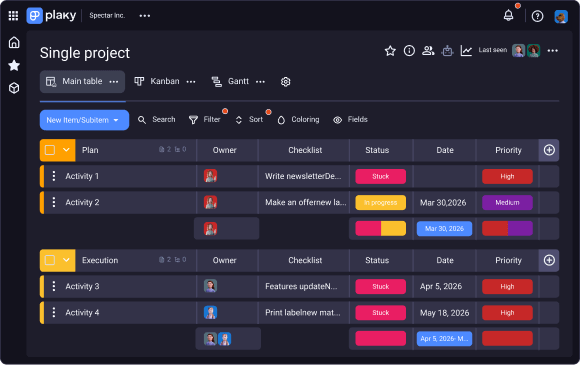Open the Filter options
The width and height of the screenshot is (580, 365).
205,119
